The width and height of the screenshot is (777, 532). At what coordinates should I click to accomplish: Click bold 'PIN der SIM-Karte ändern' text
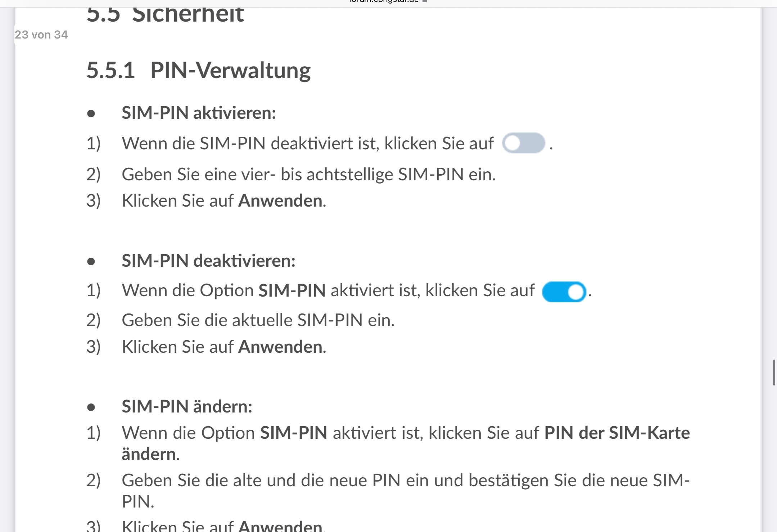point(406,443)
